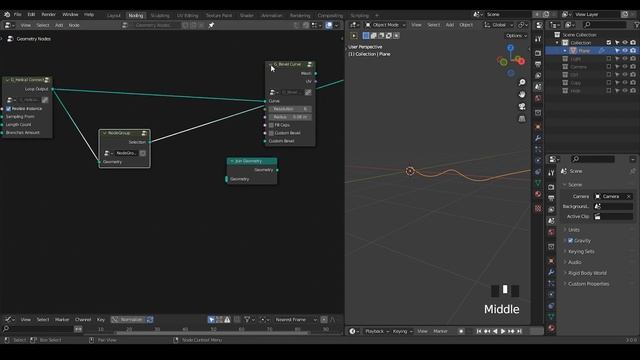Open the timeline Playback dropdown

(376, 331)
